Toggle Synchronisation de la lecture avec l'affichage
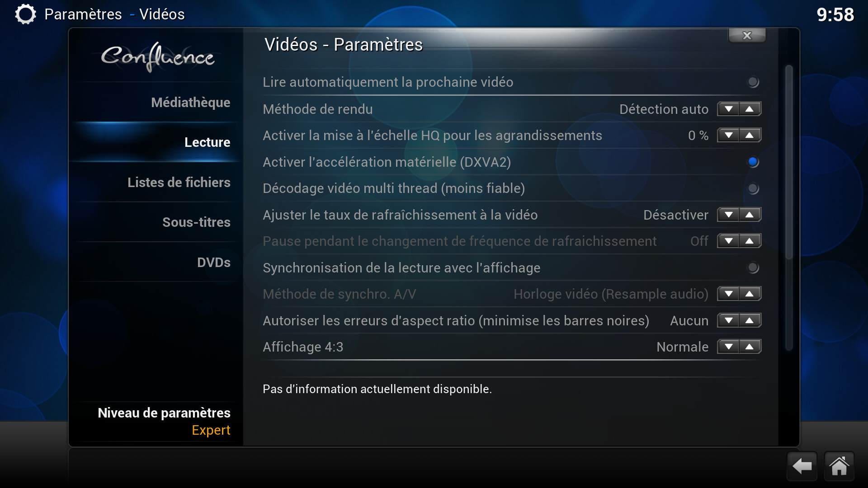 coord(753,267)
